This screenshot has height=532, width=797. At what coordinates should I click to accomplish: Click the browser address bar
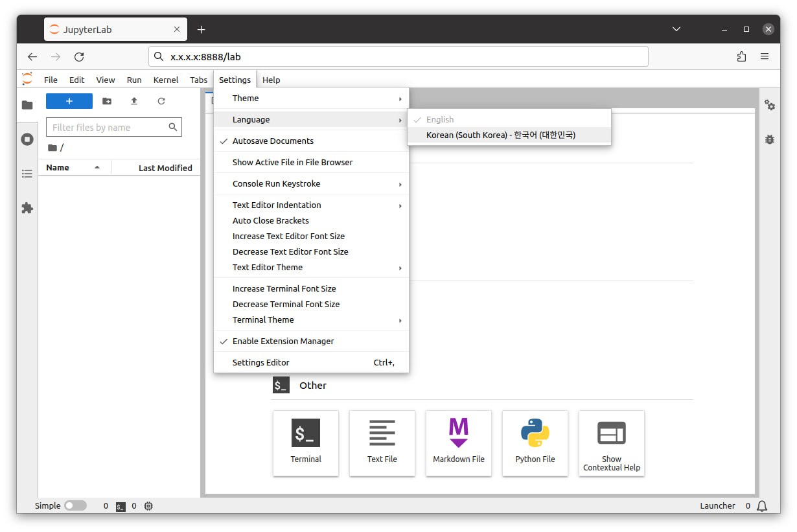[x=398, y=56]
